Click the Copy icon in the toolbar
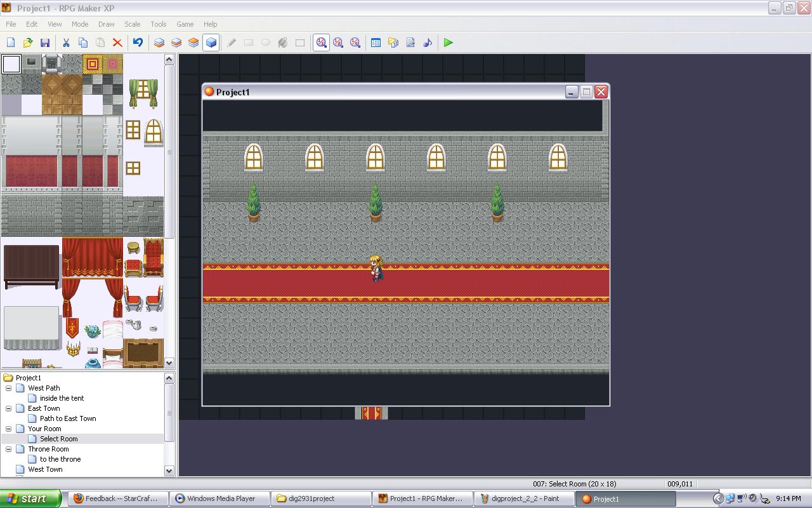This screenshot has width=812, height=508. tap(83, 43)
